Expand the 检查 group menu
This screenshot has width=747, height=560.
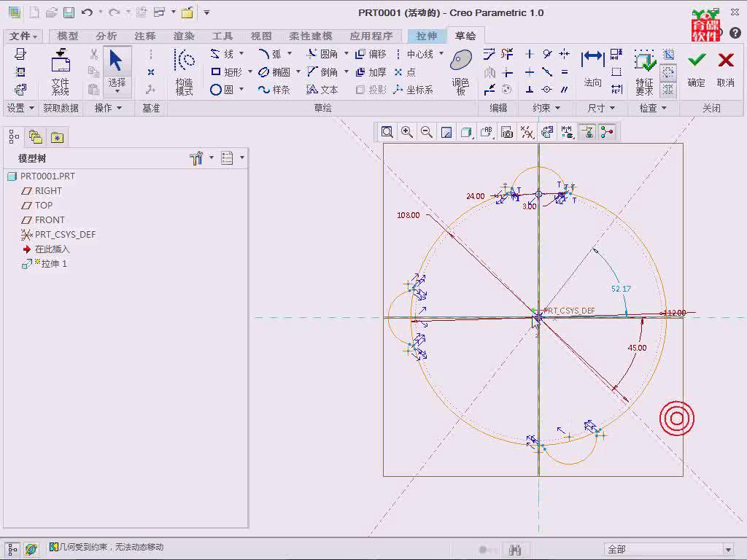pos(653,108)
